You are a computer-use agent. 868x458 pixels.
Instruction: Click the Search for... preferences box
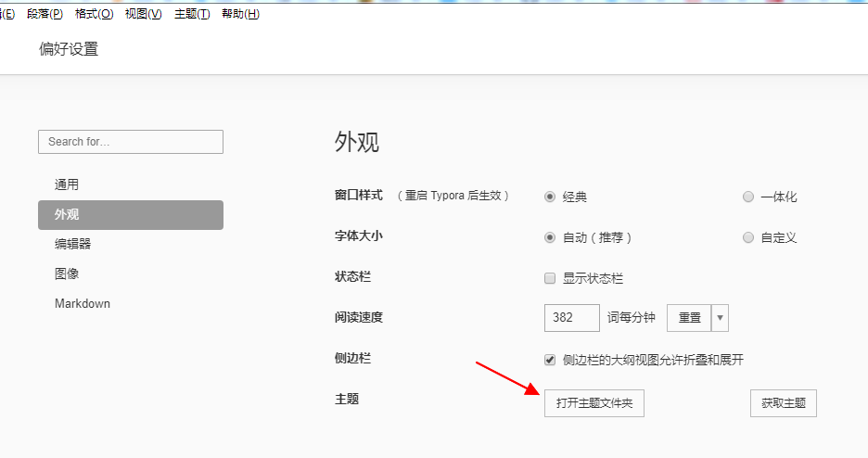point(131,142)
